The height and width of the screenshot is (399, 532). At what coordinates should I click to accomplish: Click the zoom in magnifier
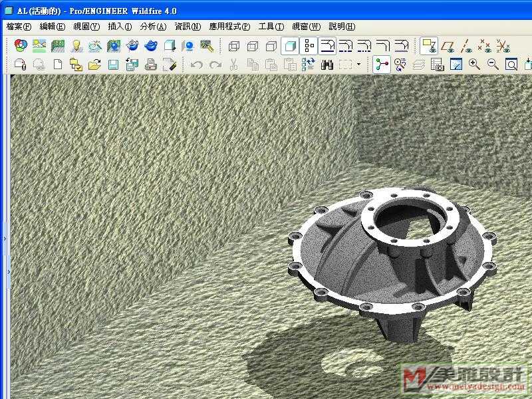[x=474, y=65]
